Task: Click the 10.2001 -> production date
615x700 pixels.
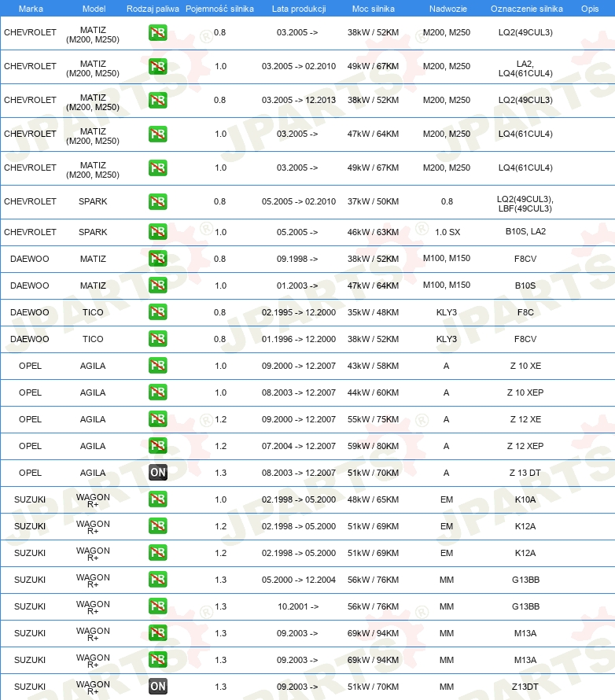Action: click(x=298, y=606)
